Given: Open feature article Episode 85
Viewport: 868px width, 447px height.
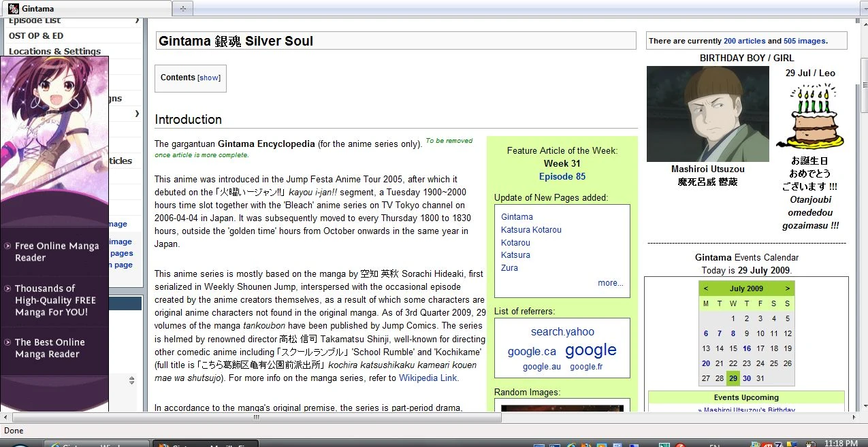Looking at the screenshot, I should click(x=562, y=176).
